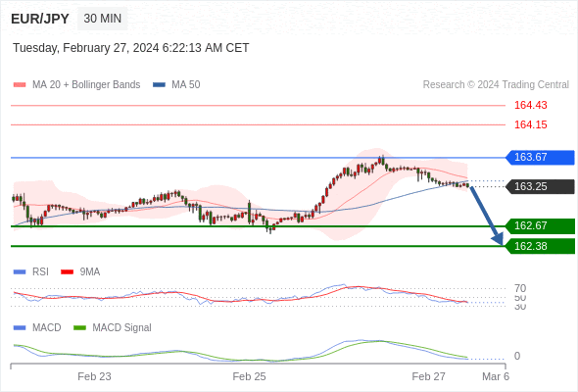Click the 164.15 red resistance label
578x392 pixels.
coord(530,124)
